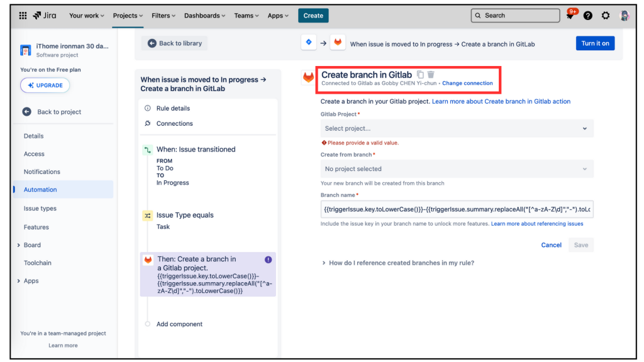This screenshot has width=644, height=362.
Task: Open Learn more about referencing issues link
Action: point(537,224)
